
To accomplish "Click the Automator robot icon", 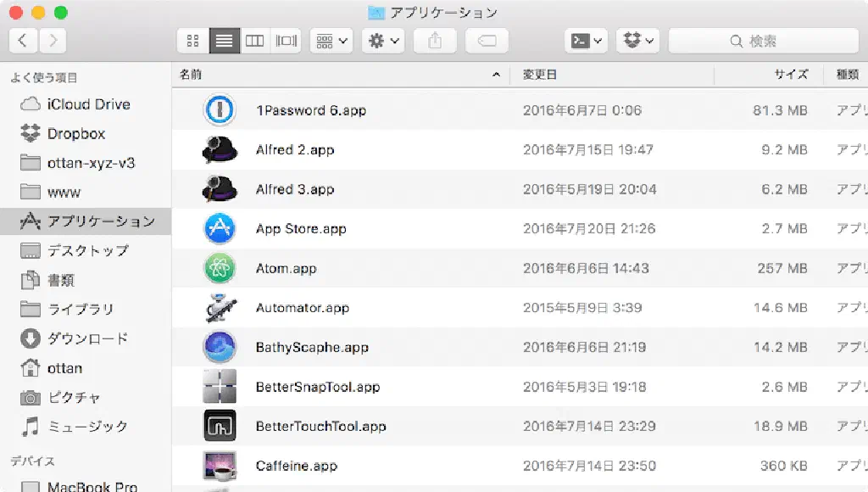I will (219, 308).
